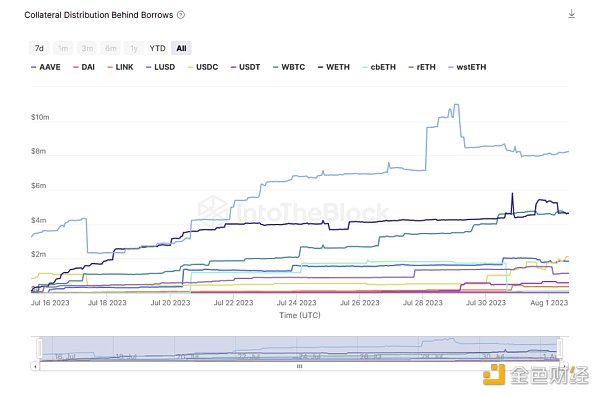Click the right range selector handle
The width and height of the screenshot is (600, 396).
[559, 348]
